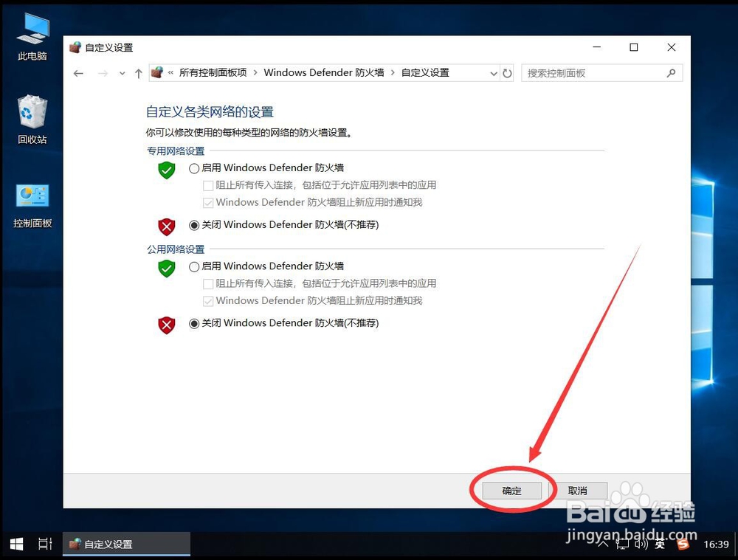Click the firewall icon in the address bar
This screenshot has width=738, height=560.
[x=157, y=72]
